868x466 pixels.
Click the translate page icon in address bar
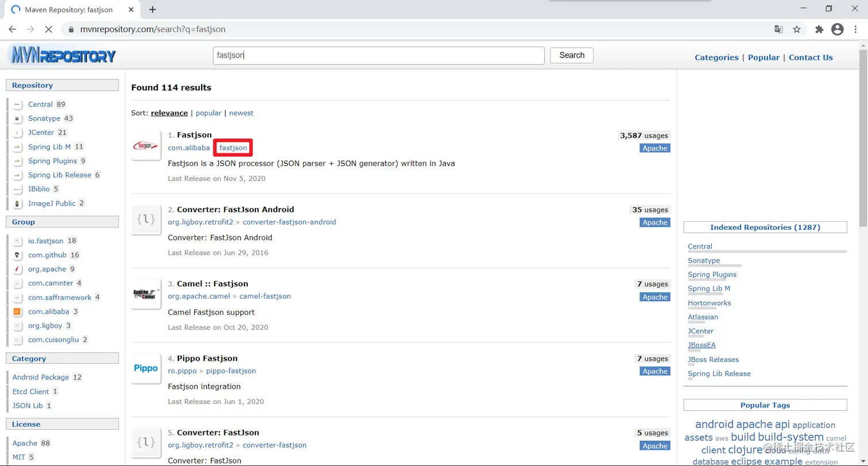coord(778,29)
